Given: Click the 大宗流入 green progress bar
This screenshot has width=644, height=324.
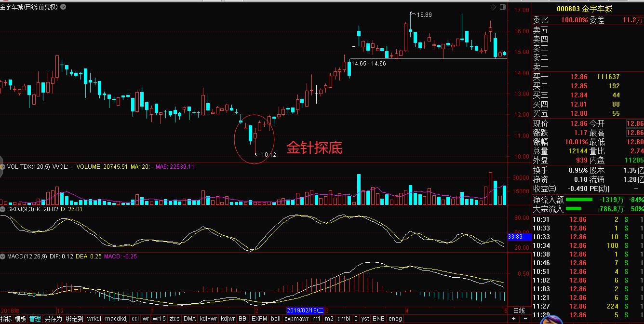Looking at the screenshot, I should (573, 209).
